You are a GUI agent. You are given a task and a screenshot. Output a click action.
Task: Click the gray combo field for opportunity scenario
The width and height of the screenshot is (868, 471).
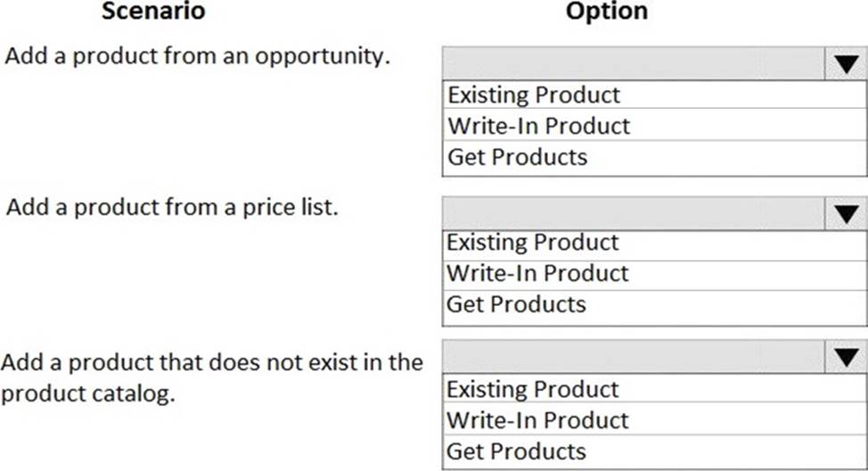(x=633, y=63)
